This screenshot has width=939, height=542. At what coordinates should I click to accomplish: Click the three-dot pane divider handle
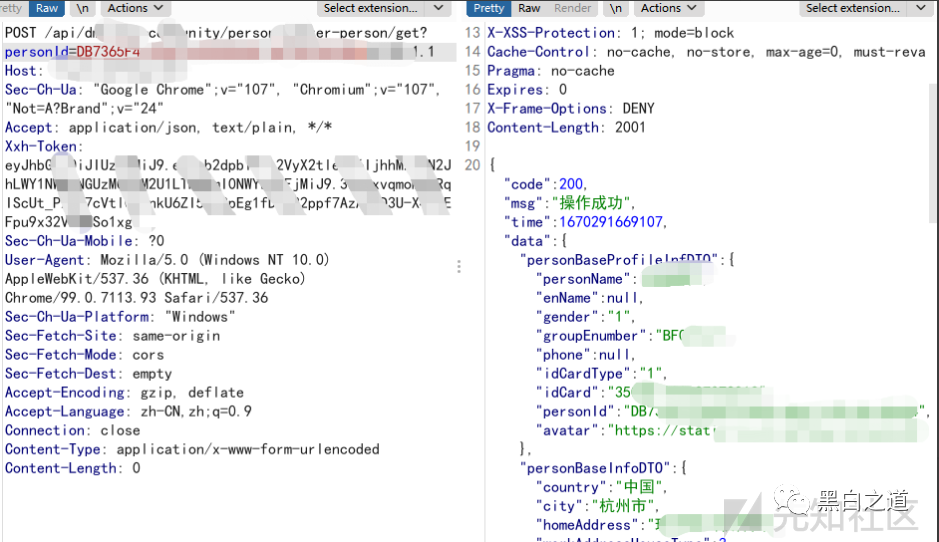coord(459,267)
